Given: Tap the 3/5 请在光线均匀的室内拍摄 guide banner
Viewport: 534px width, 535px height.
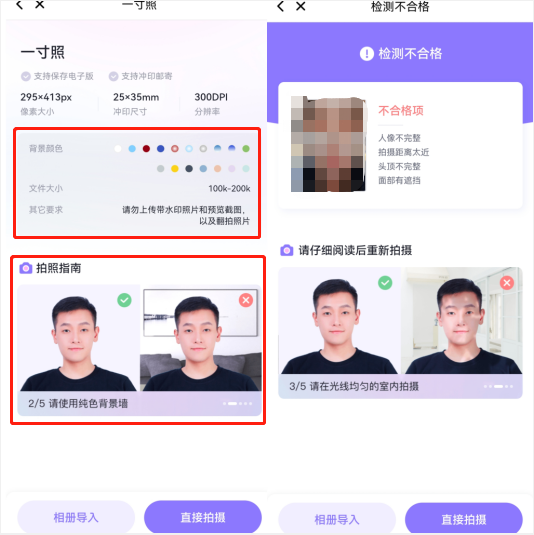Looking at the screenshot, I should click(x=400, y=387).
